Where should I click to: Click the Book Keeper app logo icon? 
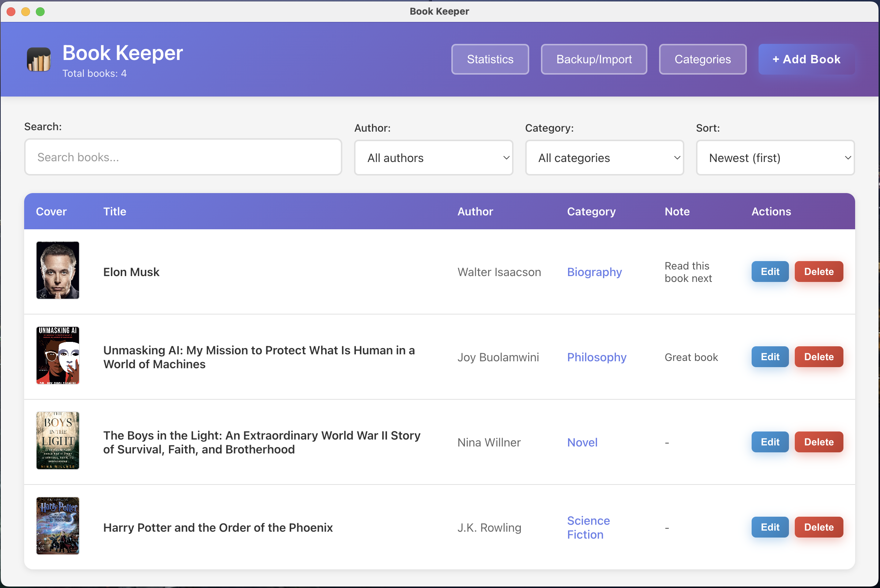click(x=39, y=59)
